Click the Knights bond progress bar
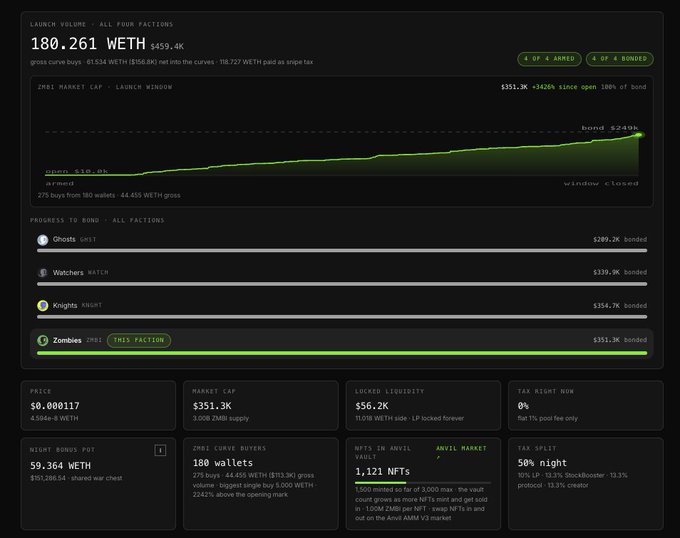680x538 pixels. click(342, 317)
